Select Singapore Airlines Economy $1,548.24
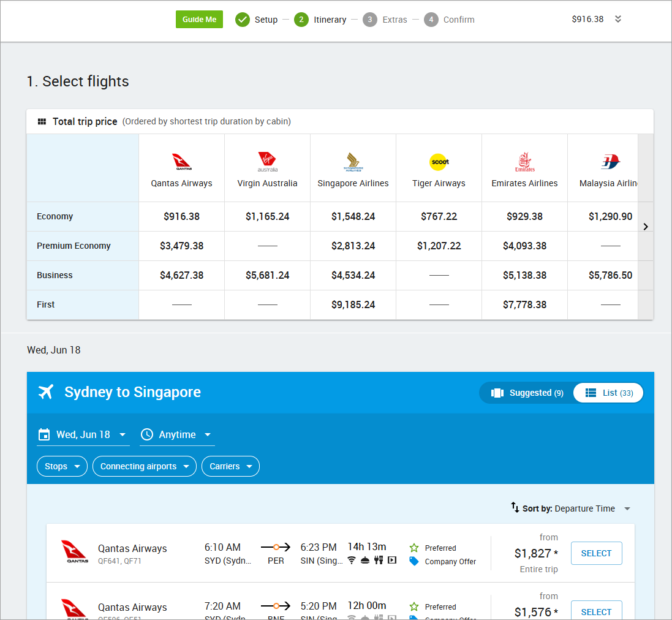672x620 pixels. [x=353, y=217]
